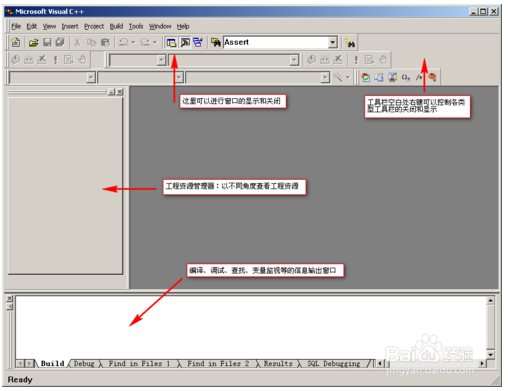The width and height of the screenshot is (508, 391).
Task: Click the Redo arrow icon
Action: pyautogui.click(x=145, y=42)
